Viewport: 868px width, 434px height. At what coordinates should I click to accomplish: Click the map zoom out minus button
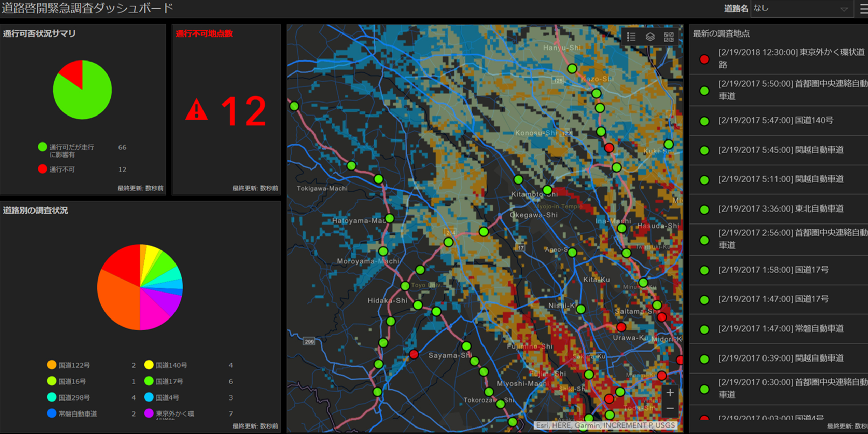670,408
